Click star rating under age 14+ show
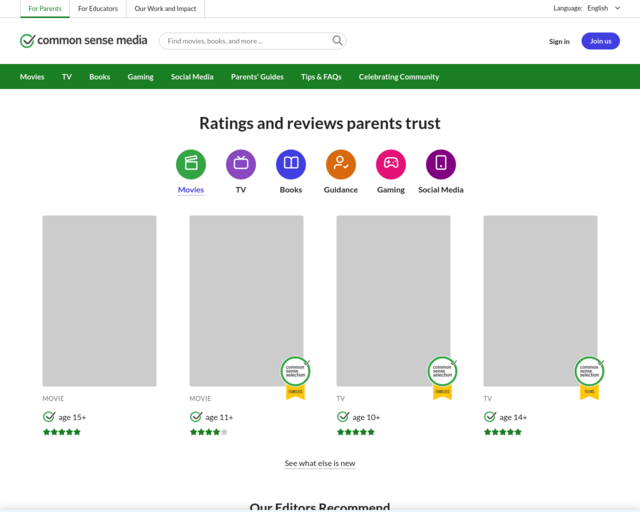 502,432
